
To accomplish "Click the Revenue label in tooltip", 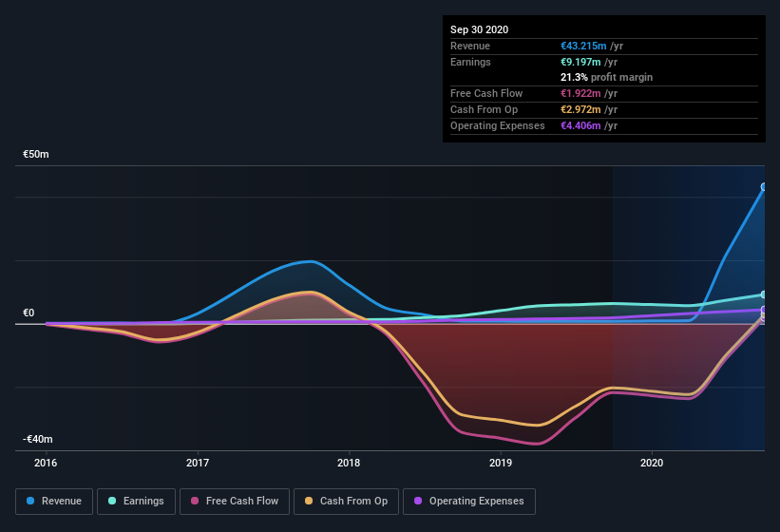I will 470,46.
